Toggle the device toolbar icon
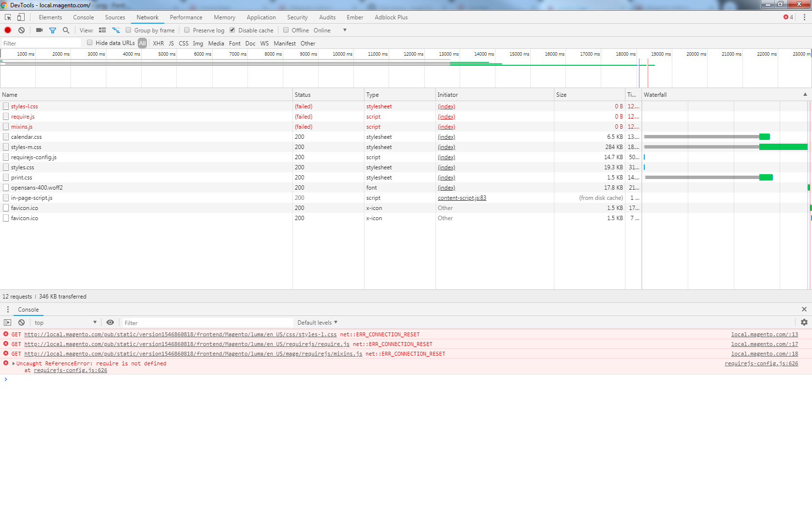812x508 pixels. point(21,17)
